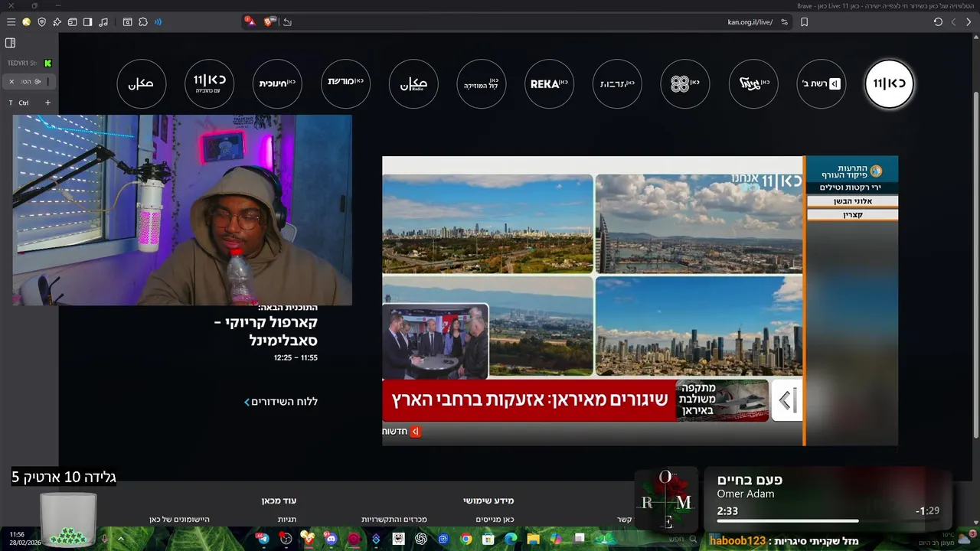
Task: Select the Makan Radio channel
Action: pyautogui.click(x=413, y=83)
